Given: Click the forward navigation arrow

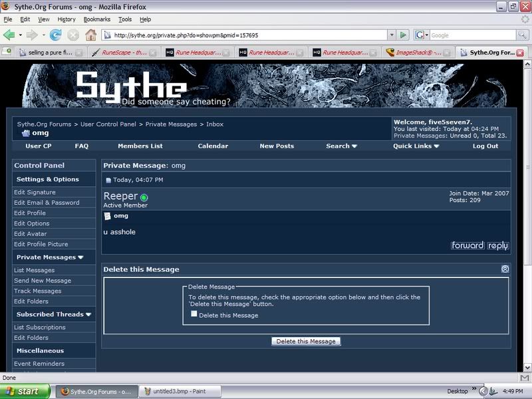Looking at the screenshot, I should pos(32,35).
